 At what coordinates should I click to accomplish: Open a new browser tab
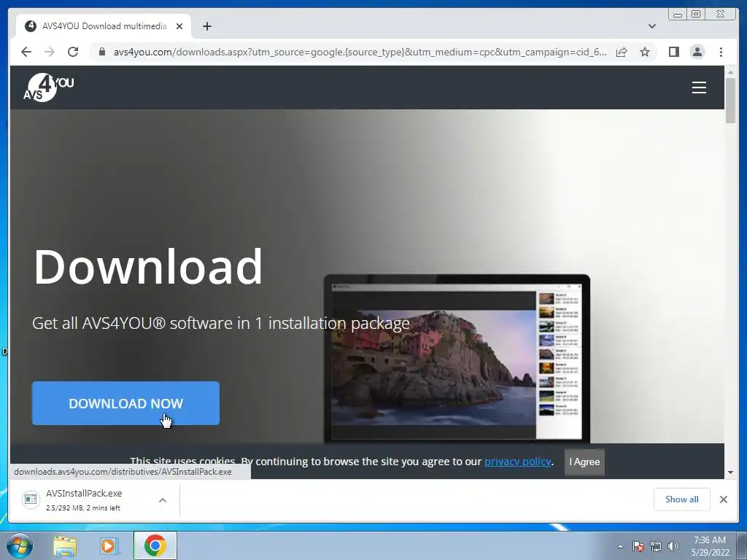[x=206, y=26]
